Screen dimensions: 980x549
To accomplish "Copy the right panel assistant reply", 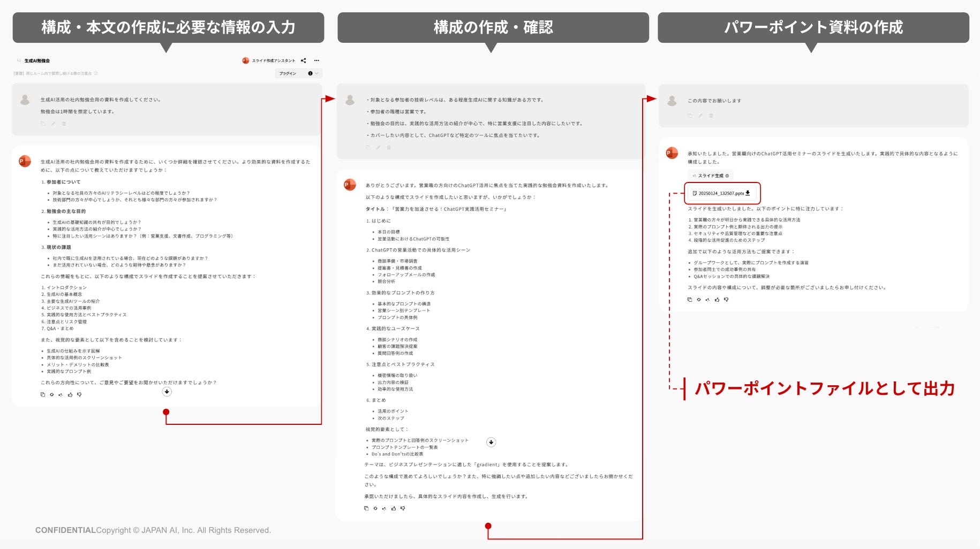I will 690,300.
